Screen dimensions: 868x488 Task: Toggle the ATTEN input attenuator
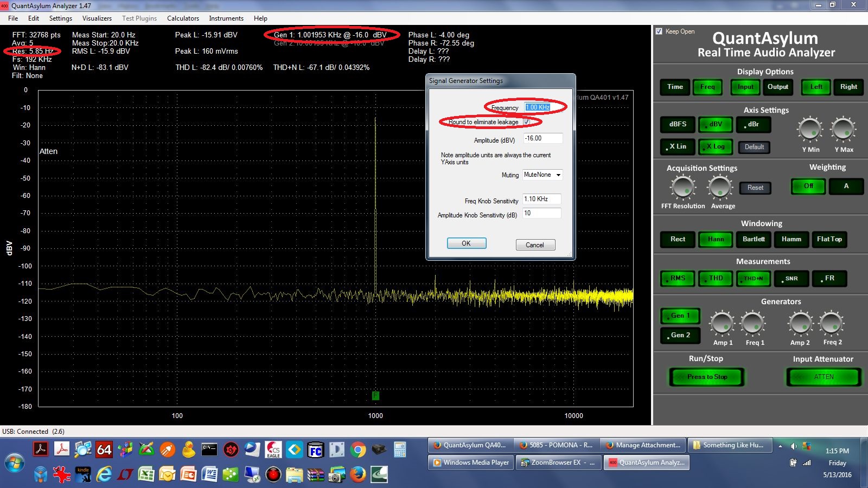824,377
